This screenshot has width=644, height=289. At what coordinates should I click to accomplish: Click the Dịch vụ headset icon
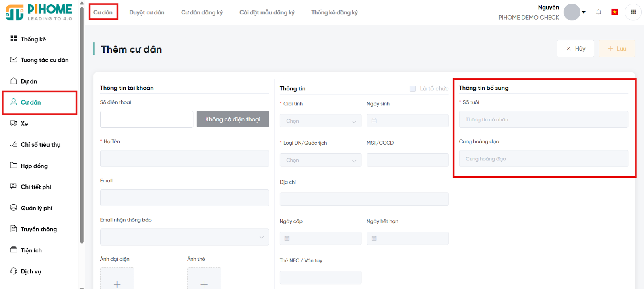14,271
